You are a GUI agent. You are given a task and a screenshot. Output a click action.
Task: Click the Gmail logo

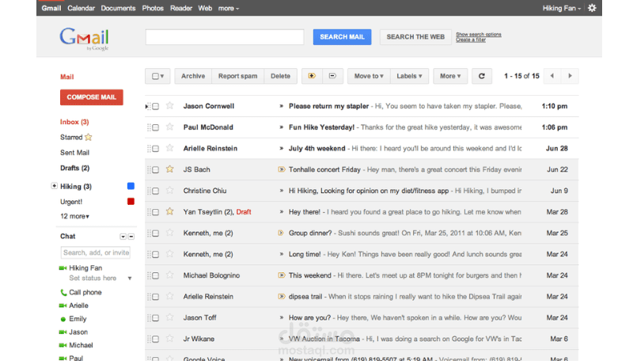pos(85,39)
